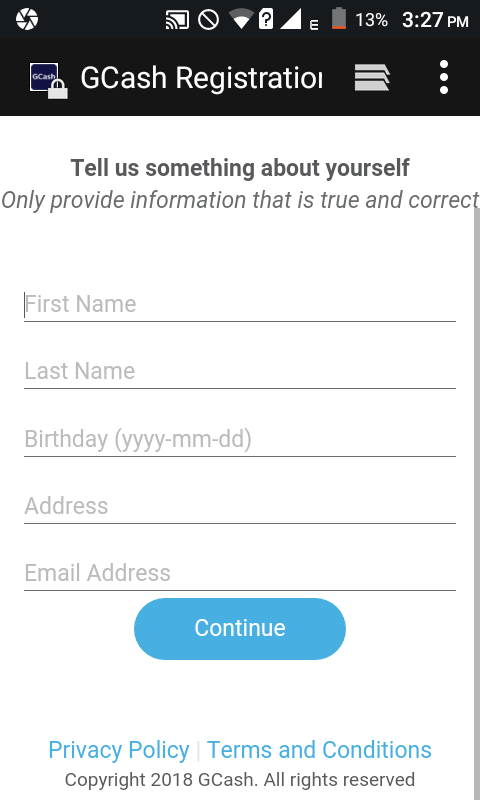Open the Privacy Policy link

(119, 750)
